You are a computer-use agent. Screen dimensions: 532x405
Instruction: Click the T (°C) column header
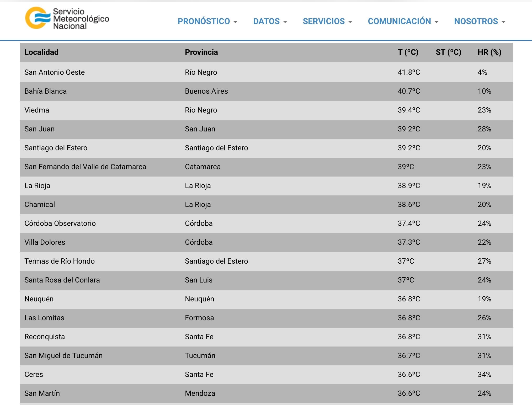(408, 52)
